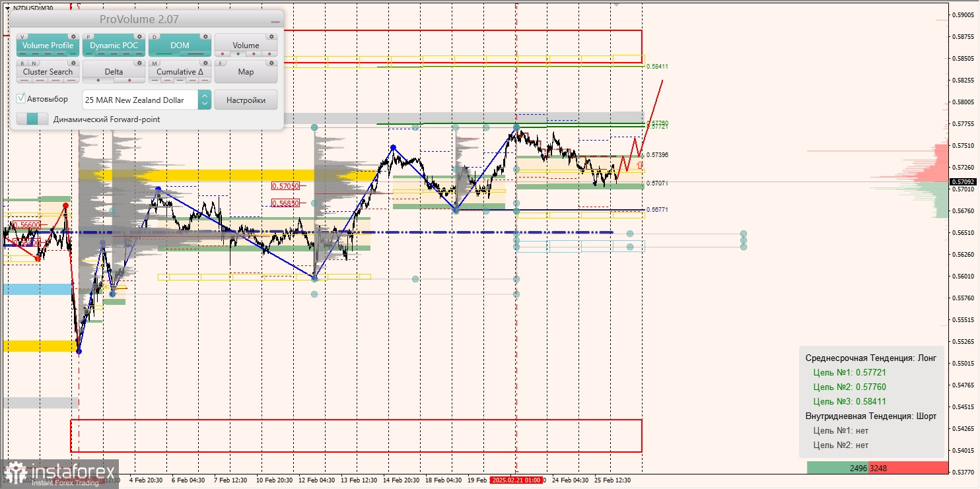Toggle the green-line segment under DOM
Screen dimensions: 980x489
(x=164, y=54)
